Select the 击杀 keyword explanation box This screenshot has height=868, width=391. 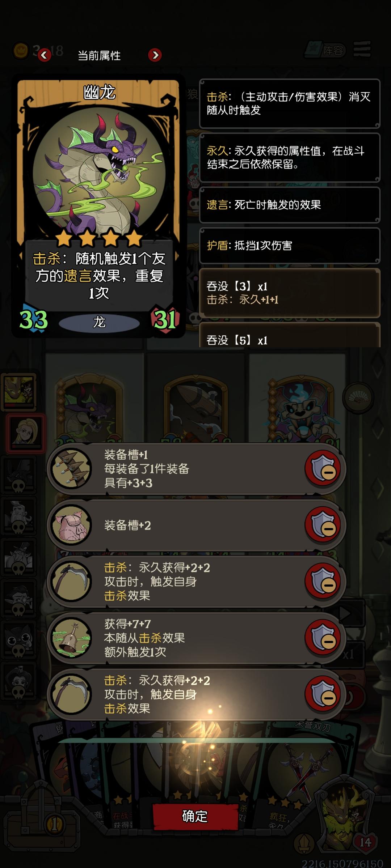290,103
